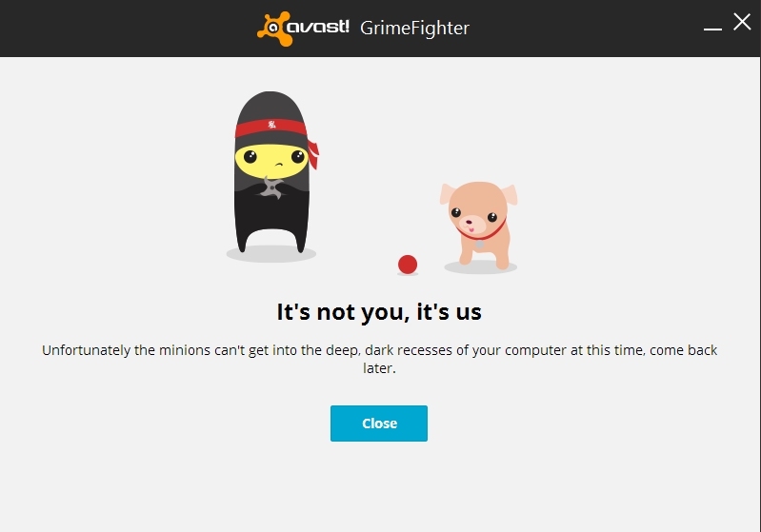Click the shadow beneath the ninja
This screenshot has width=761, height=532.
pos(271,254)
